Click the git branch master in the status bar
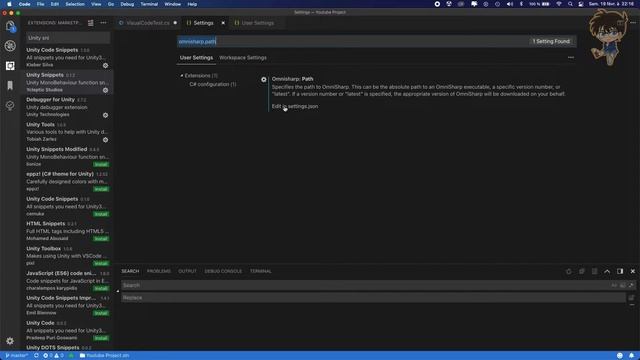The width and height of the screenshot is (640, 360). (x=17, y=356)
